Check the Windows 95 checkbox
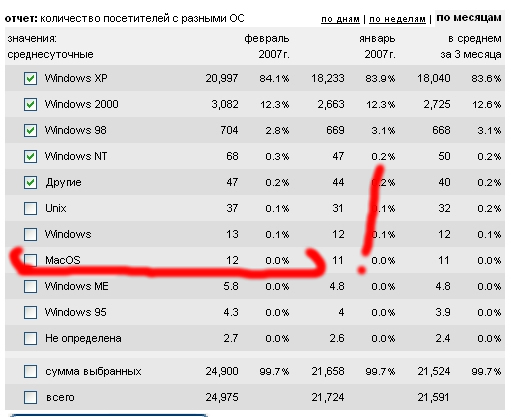This screenshot has width=517, height=417. pos(30,312)
